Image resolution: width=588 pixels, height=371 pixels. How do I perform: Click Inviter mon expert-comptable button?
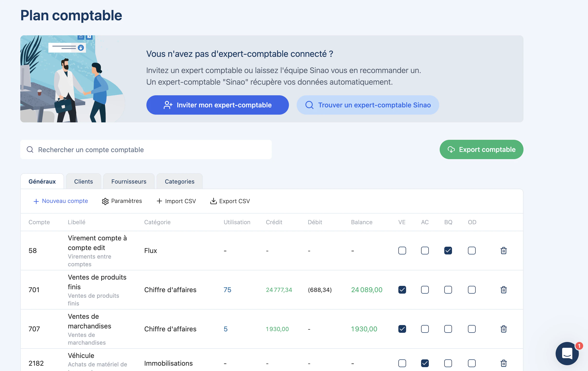(217, 105)
